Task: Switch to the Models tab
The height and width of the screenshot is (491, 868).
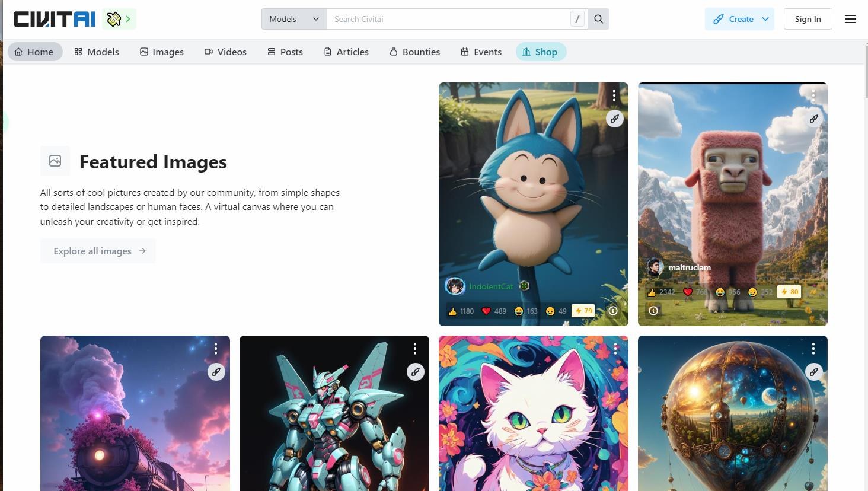Action: coord(97,52)
